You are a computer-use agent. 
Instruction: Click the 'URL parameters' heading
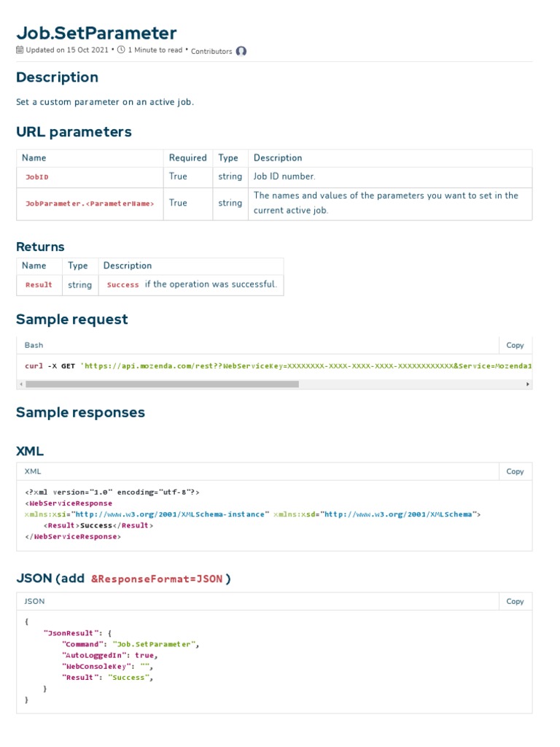point(74,132)
